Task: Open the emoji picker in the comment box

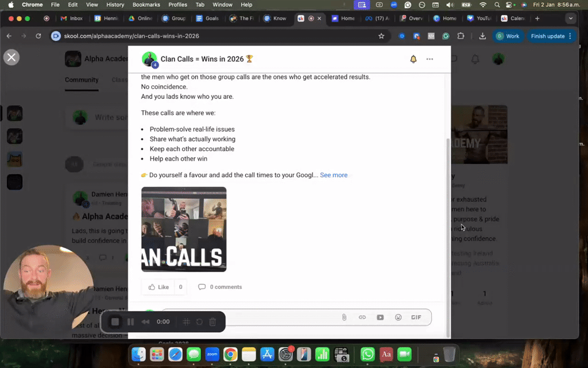Action: [x=399, y=317]
